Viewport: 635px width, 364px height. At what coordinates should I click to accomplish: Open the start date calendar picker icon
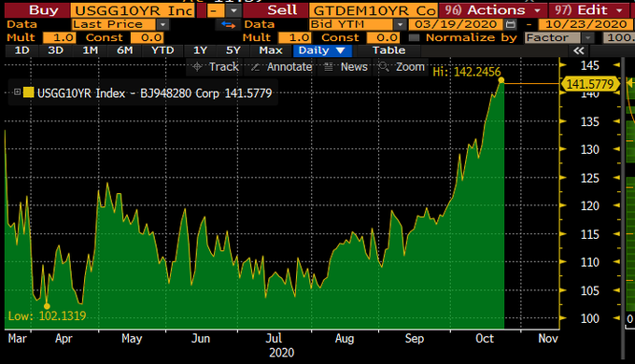[511, 24]
